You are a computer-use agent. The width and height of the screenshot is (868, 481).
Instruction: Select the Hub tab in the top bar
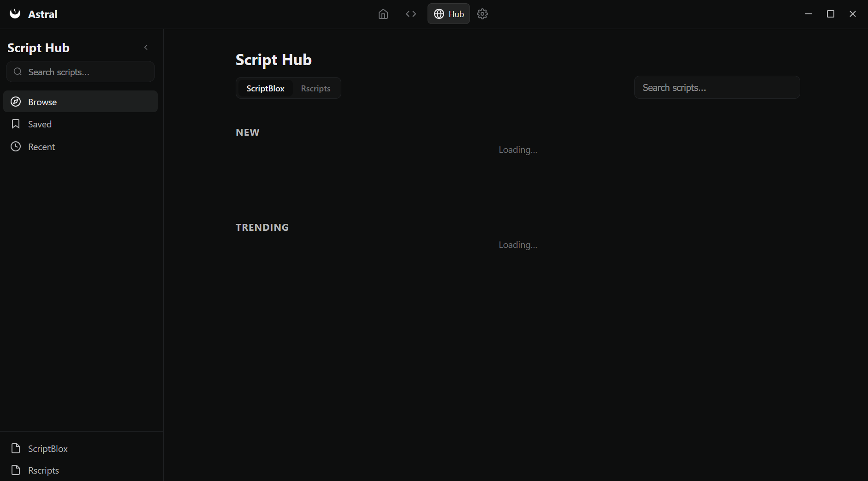pos(449,14)
